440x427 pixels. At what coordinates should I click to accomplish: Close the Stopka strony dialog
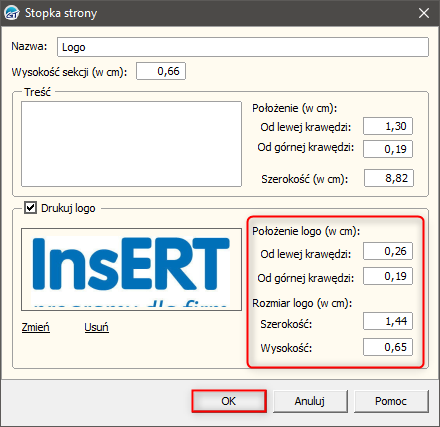coord(424,13)
